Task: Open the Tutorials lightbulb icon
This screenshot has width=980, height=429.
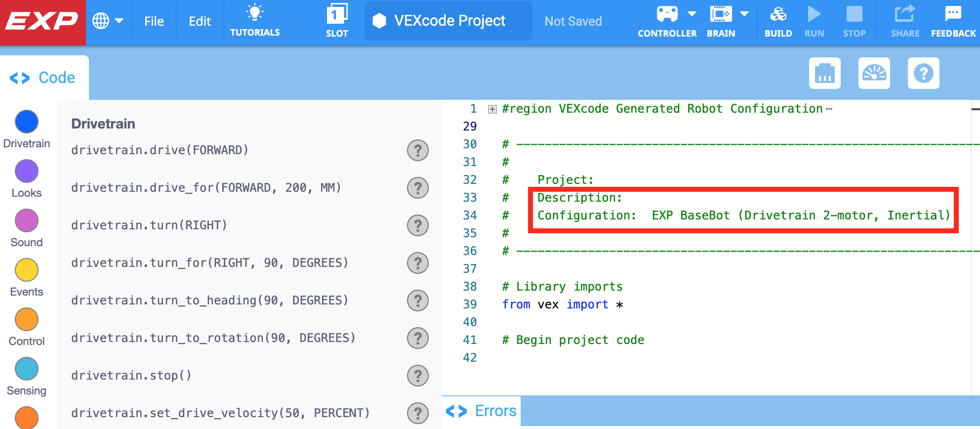Action: tap(255, 14)
